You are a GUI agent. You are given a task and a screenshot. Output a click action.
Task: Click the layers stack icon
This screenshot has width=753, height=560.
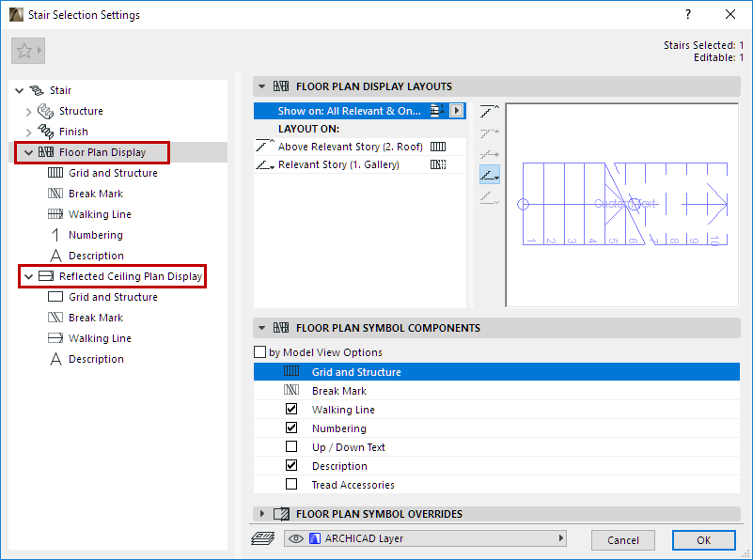pos(262,538)
